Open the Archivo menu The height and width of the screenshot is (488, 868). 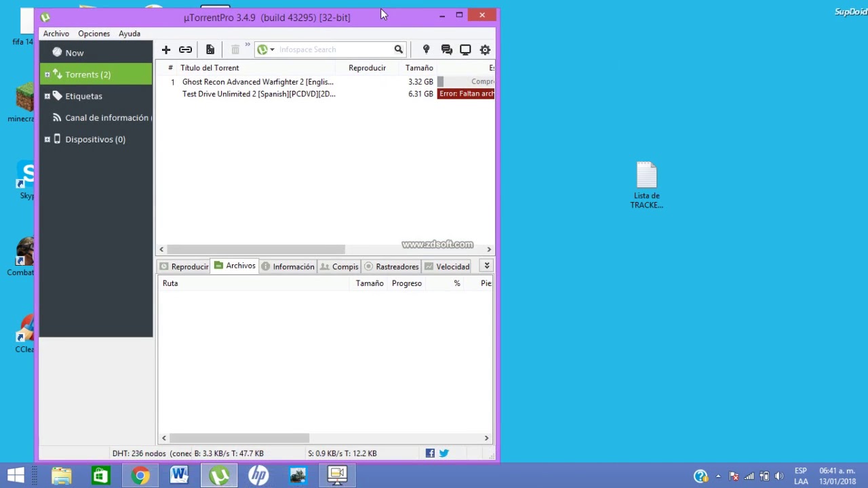pyautogui.click(x=56, y=33)
